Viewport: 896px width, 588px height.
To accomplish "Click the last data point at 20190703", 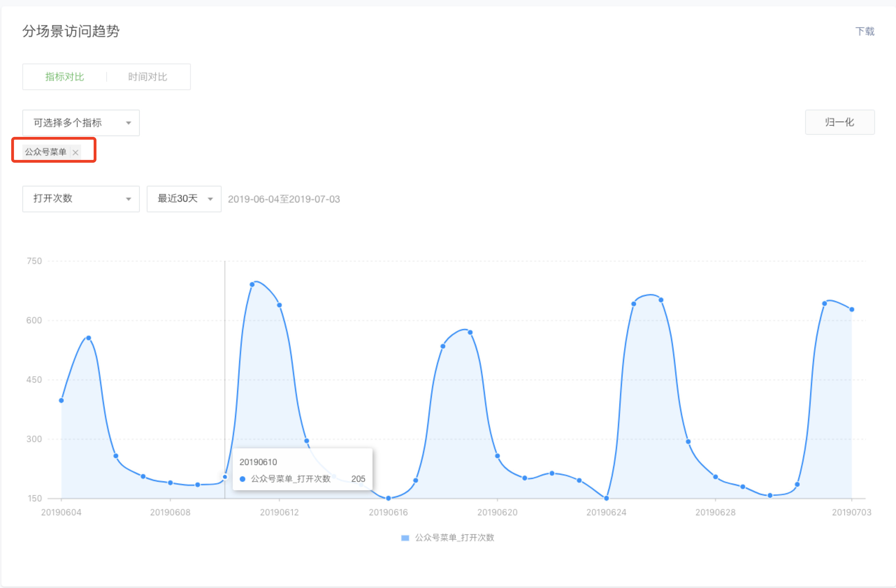I will (x=852, y=310).
